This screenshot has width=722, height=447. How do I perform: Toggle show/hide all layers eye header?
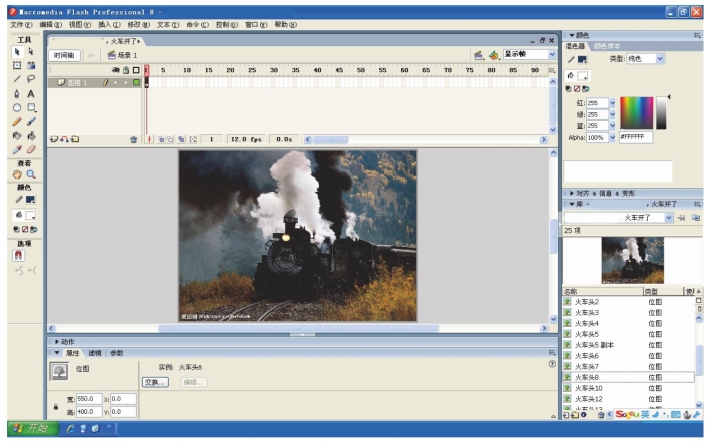(x=116, y=70)
